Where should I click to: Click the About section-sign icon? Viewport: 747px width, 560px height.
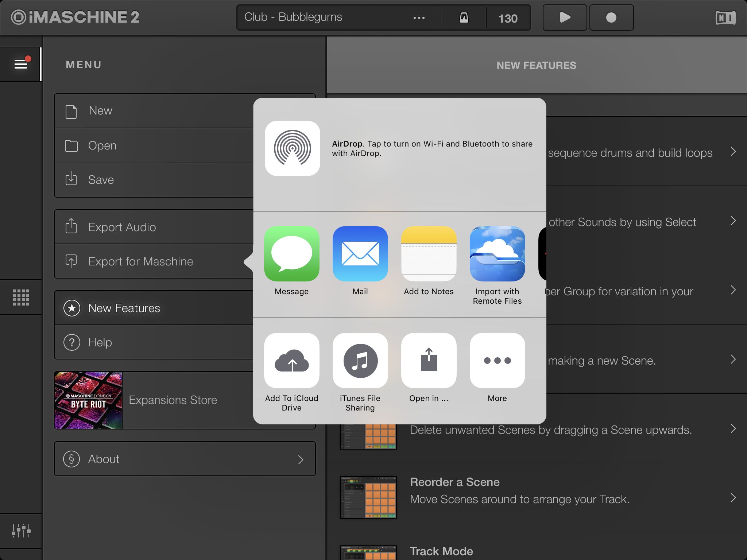click(x=71, y=459)
